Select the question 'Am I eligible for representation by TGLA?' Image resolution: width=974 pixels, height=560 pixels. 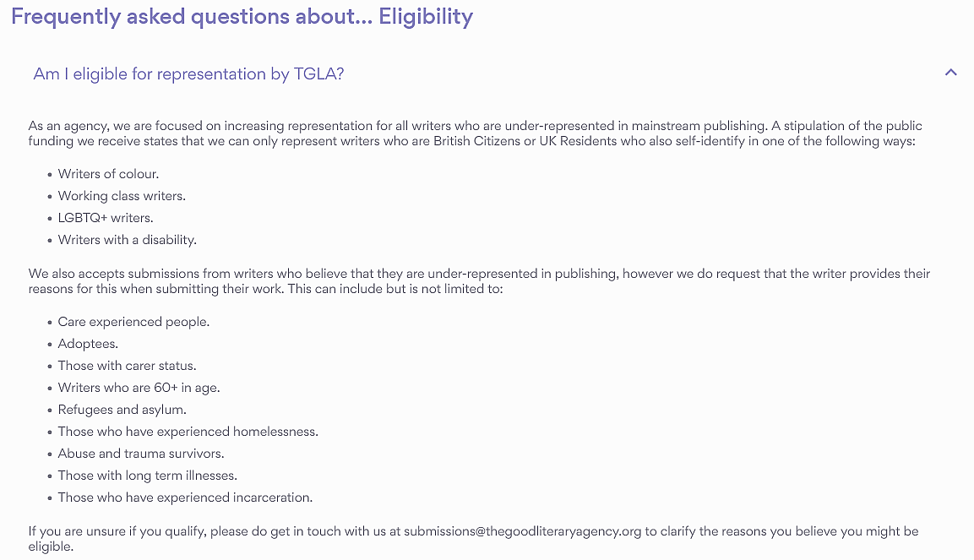(188, 74)
